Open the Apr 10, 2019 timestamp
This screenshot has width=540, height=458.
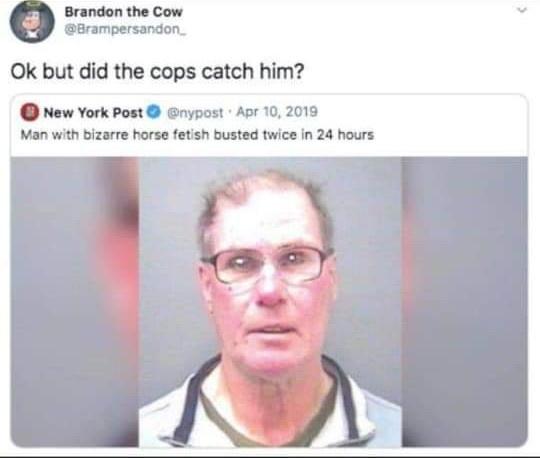pos(276,112)
